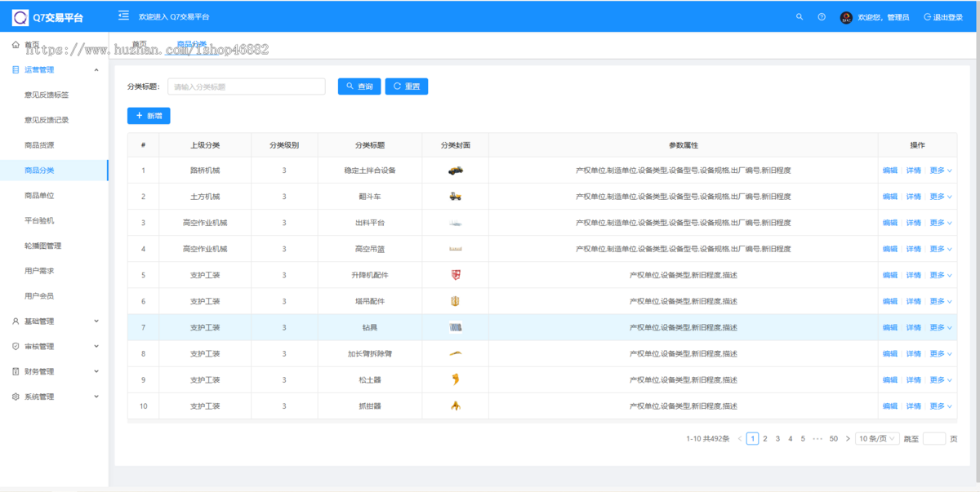Edit the 翻斗车 row via 编辑
The width and height of the screenshot is (980, 492).
890,197
